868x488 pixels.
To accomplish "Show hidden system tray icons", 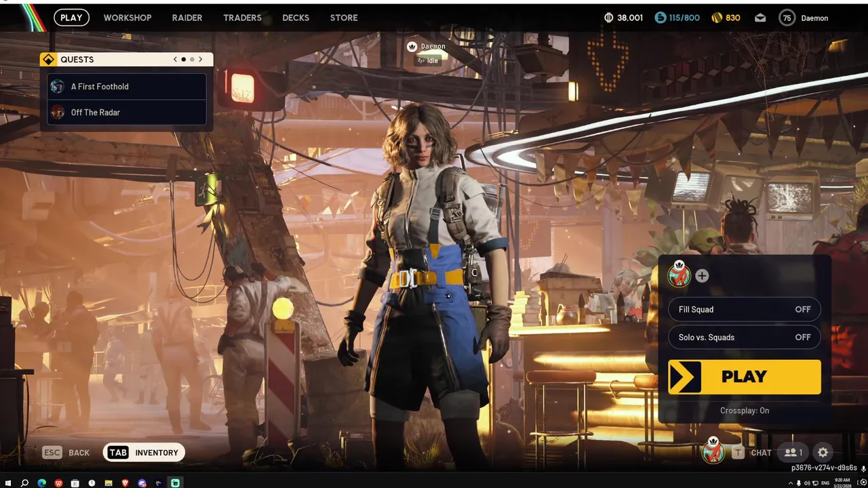I will 791,483.
